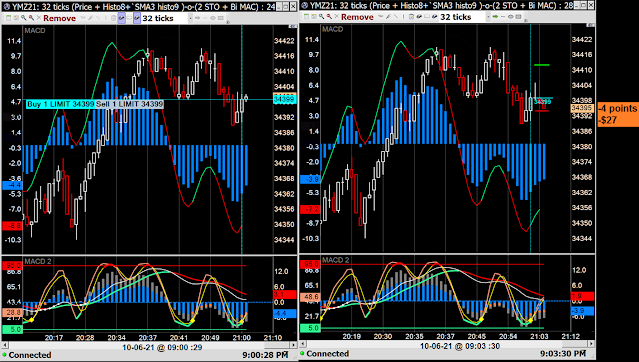Click right arrow of right chart horizontal scrollbar

[x=591, y=344]
